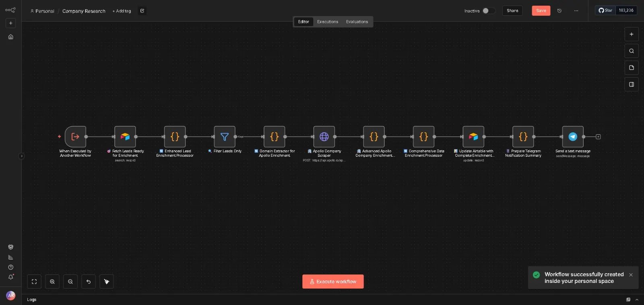
Task: Click plus connector after Telegram node
Action: (x=598, y=137)
